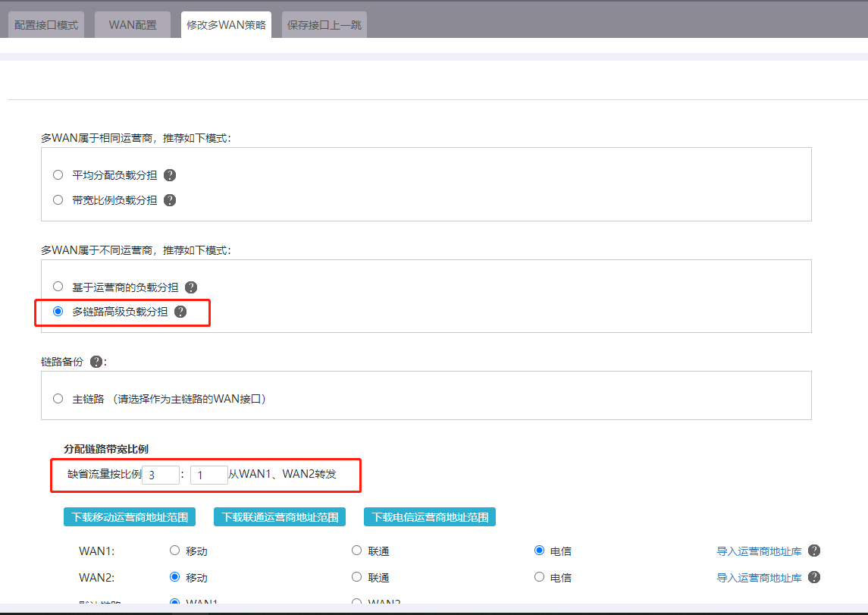Select 带宽比例负载分担 radio button
This screenshot has height=615, width=868.
[58, 200]
